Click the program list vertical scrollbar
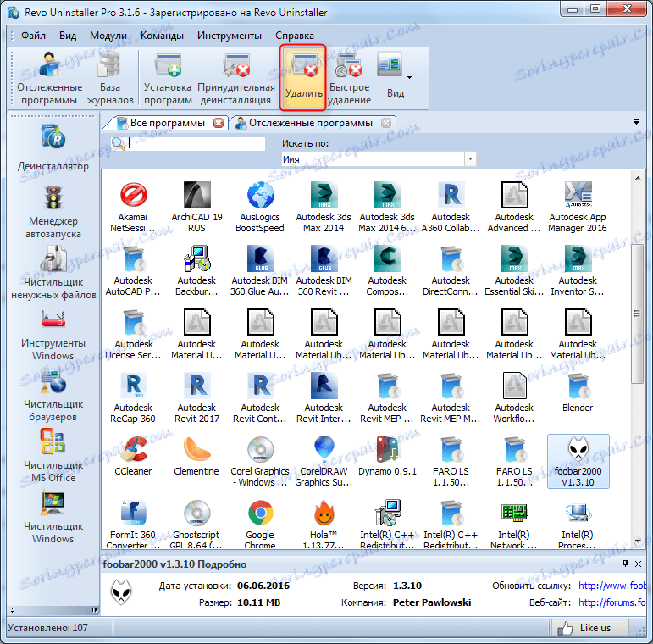 coord(637,314)
